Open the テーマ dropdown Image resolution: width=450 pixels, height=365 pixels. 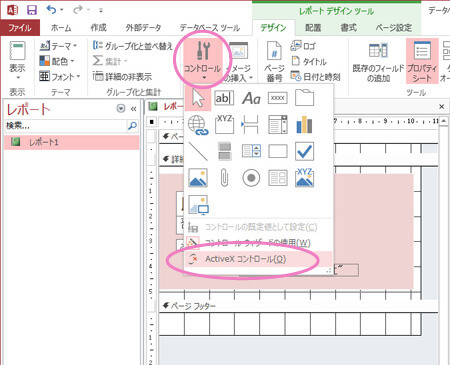[58, 46]
